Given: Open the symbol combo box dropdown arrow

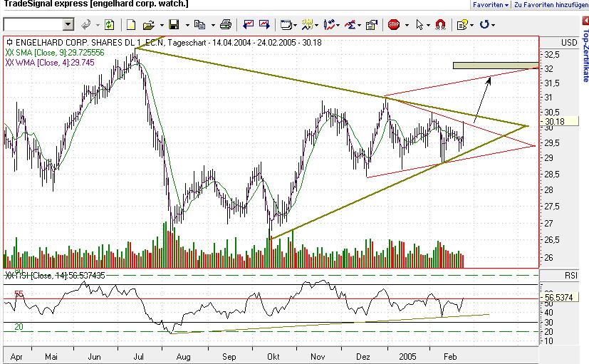Looking at the screenshot, I should click(x=68, y=25).
